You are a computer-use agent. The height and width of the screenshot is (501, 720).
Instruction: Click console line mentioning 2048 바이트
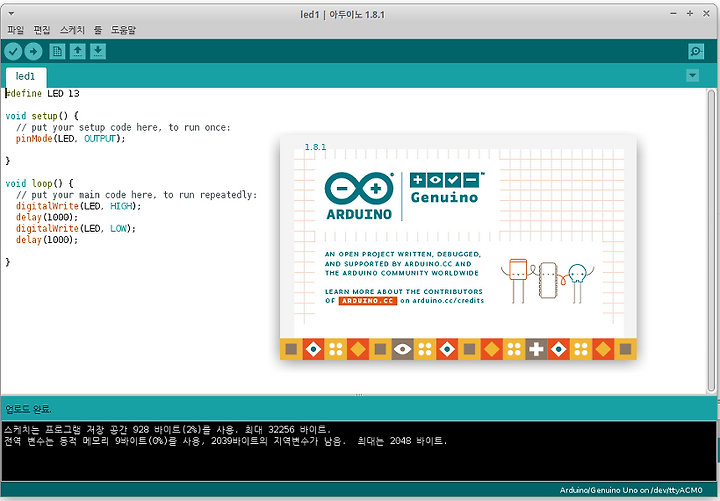coord(225,441)
